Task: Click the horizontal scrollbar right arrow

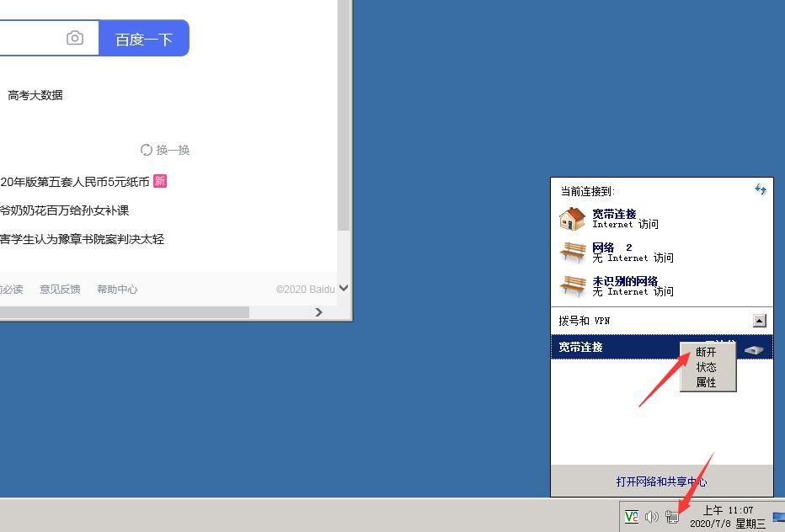Action: [x=318, y=312]
